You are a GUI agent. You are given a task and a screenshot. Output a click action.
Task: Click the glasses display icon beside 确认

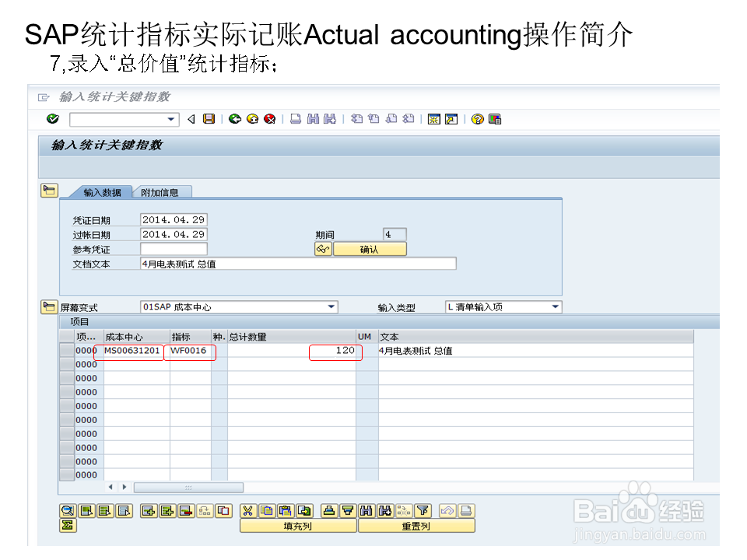(323, 249)
